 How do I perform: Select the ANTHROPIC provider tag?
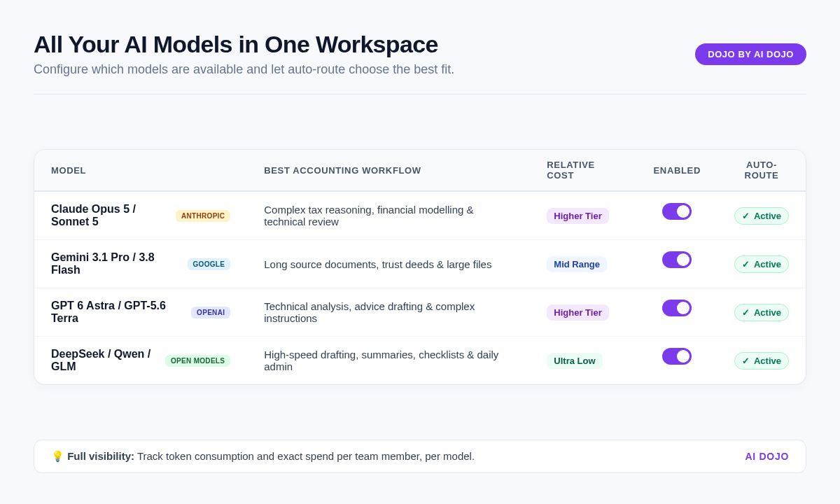coord(203,216)
